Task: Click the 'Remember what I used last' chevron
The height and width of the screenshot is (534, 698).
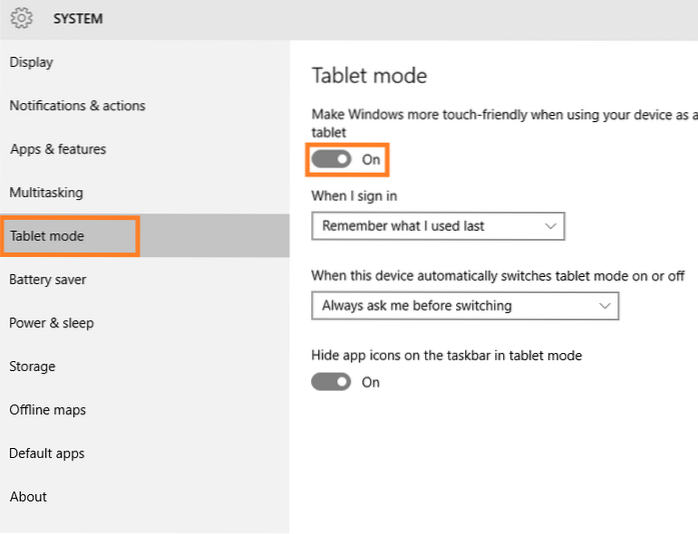Action: click(x=550, y=226)
